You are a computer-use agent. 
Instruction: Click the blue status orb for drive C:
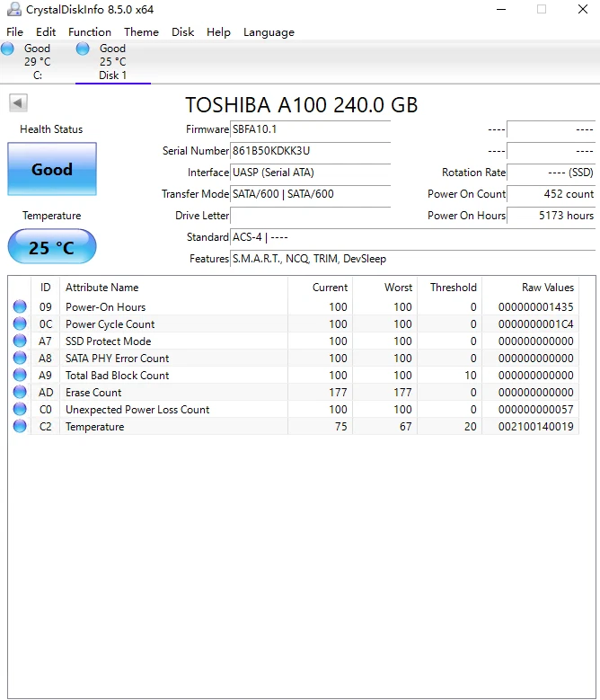click(7, 49)
